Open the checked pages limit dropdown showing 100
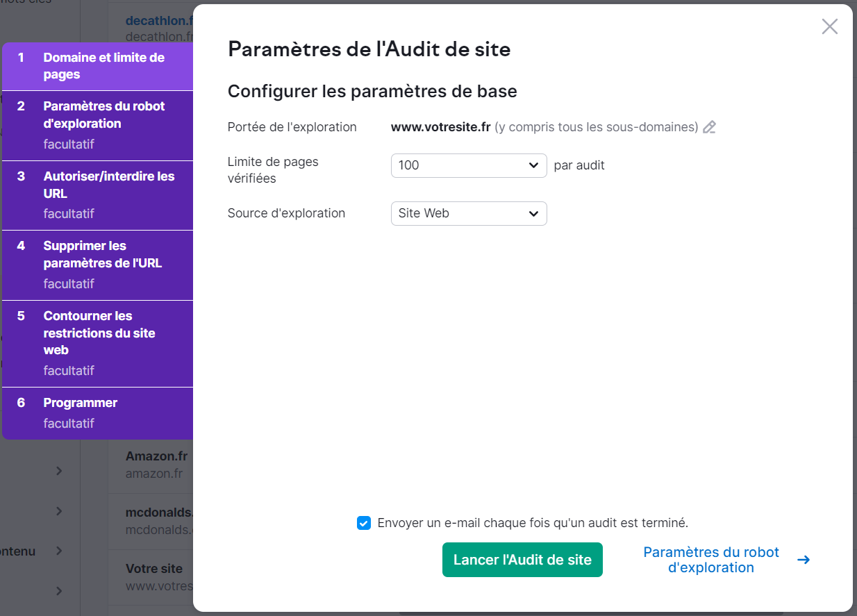Screen dimensions: 857x616 pos(469,165)
